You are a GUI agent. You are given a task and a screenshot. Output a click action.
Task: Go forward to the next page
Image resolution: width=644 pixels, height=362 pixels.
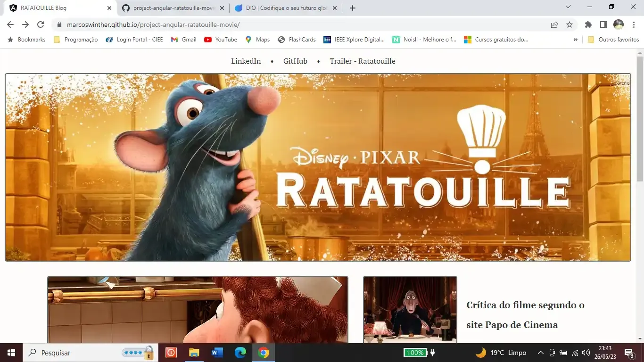(x=25, y=25)
